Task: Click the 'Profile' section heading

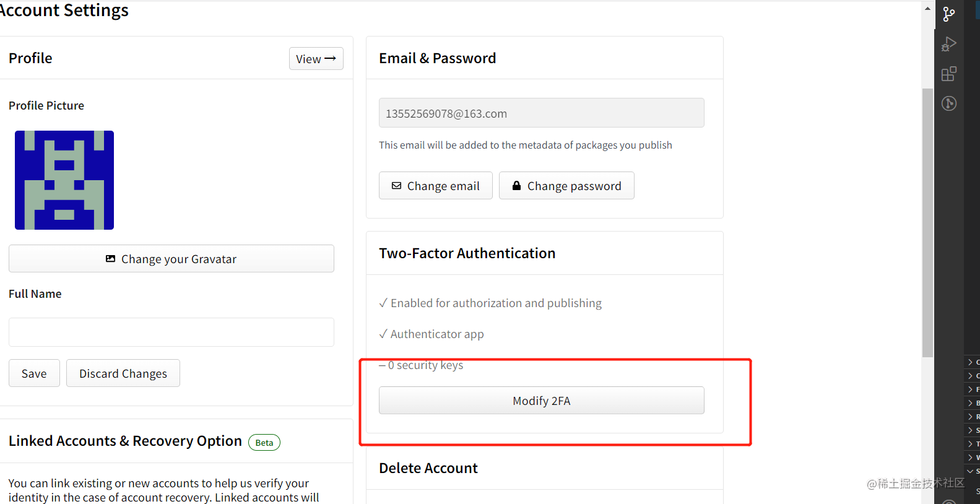Action: pyautogui.click(x=30, y=58)
